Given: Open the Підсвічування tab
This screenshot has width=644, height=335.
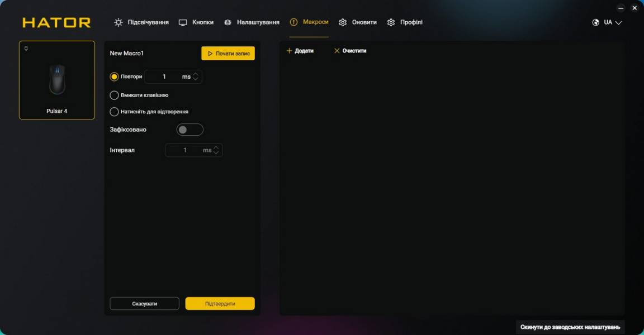Looking at the screenshot, I should click(141, 22).
